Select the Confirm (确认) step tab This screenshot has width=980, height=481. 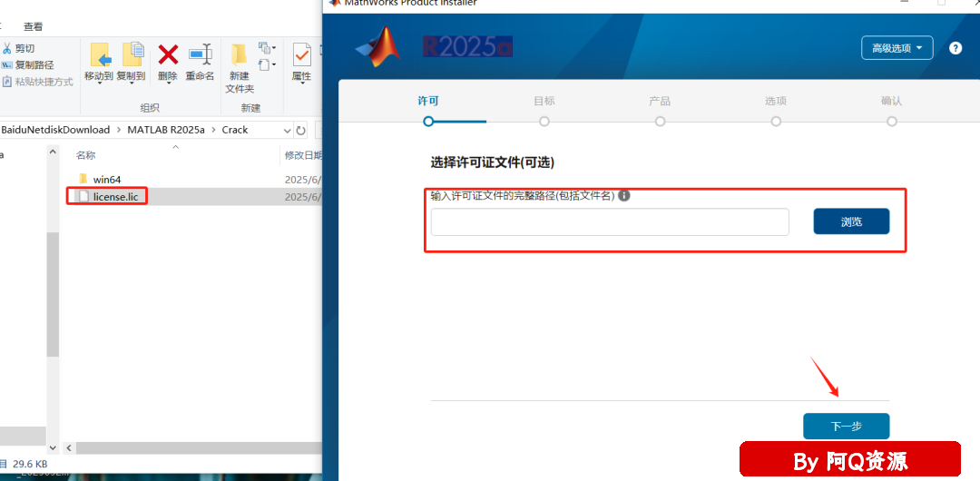[x=892, y=101]
